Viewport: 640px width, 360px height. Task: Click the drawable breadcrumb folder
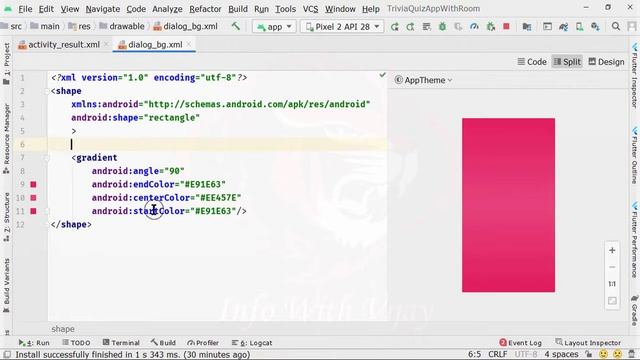click(122, 27)
